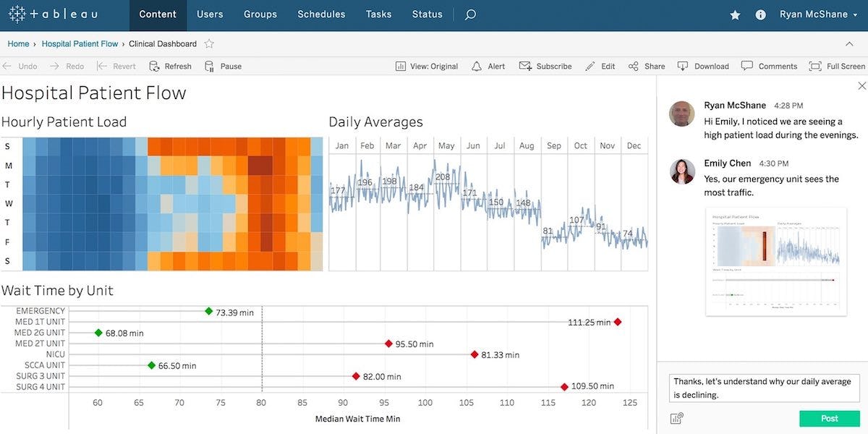Open the Ryan McShane account dropdown
868x434 pixels.
click(813, 14)
